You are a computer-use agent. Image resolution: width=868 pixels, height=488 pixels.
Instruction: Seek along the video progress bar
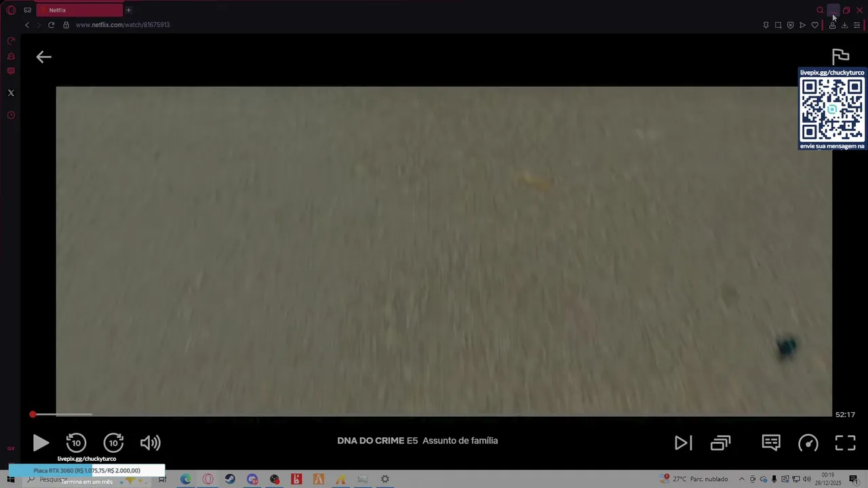pos(431,414)
